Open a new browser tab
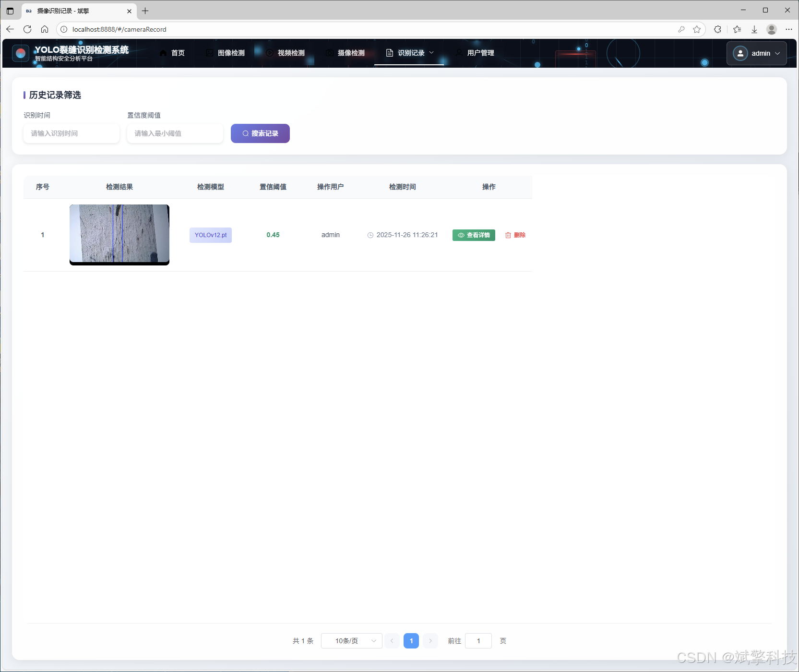 point(145,11)
